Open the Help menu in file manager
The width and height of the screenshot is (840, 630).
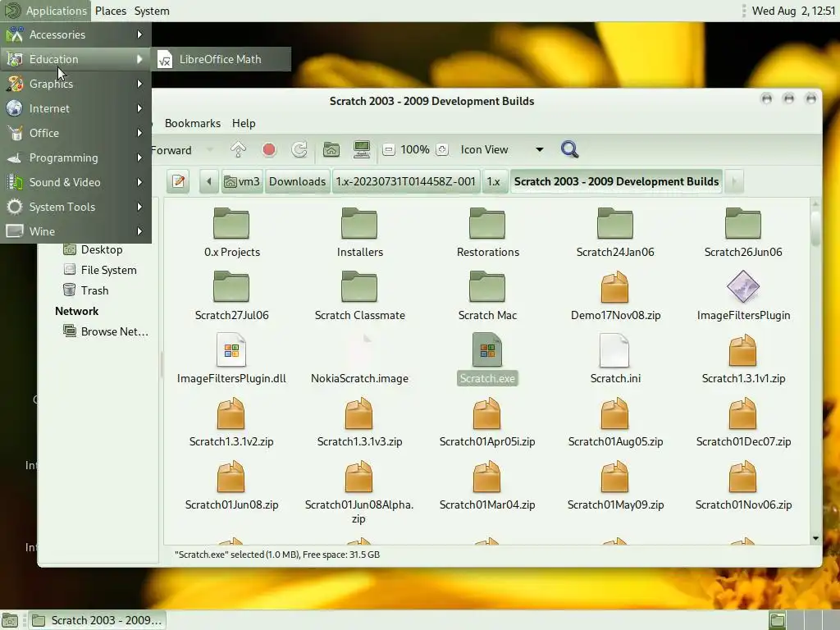pyautogui.click(x=244, y=123)
